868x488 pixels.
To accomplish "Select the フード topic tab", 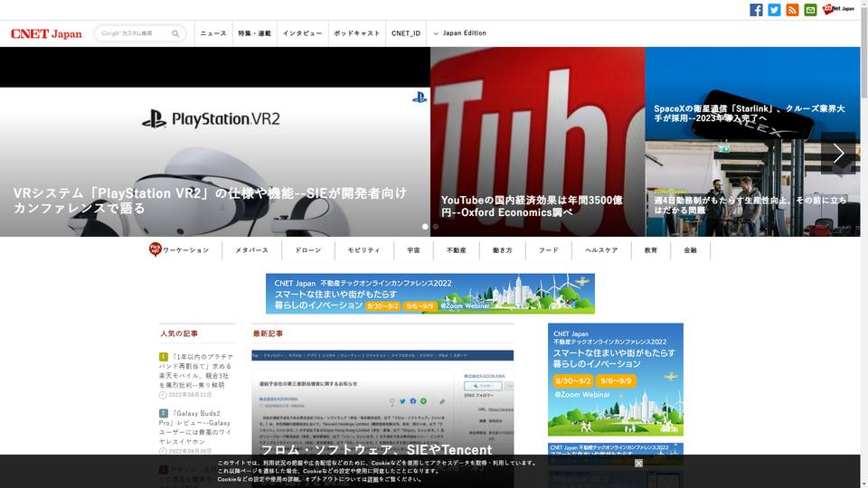I will pyautogui.click(x=549, y=250).
